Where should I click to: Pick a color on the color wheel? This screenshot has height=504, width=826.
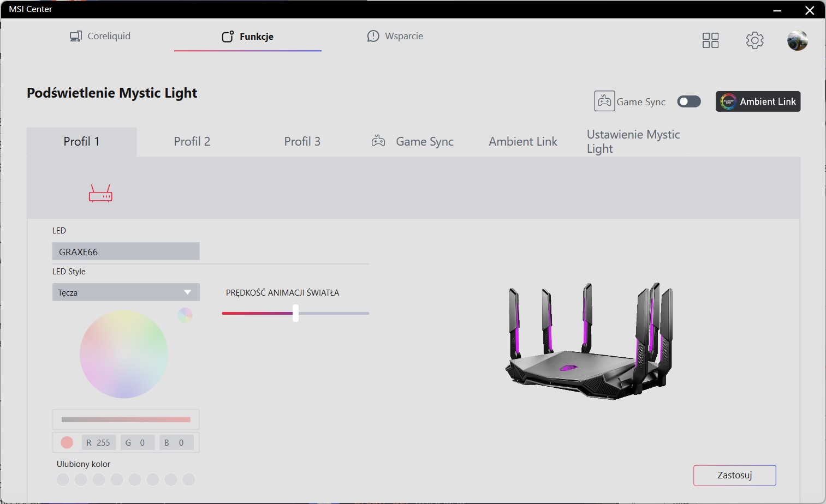124,354
